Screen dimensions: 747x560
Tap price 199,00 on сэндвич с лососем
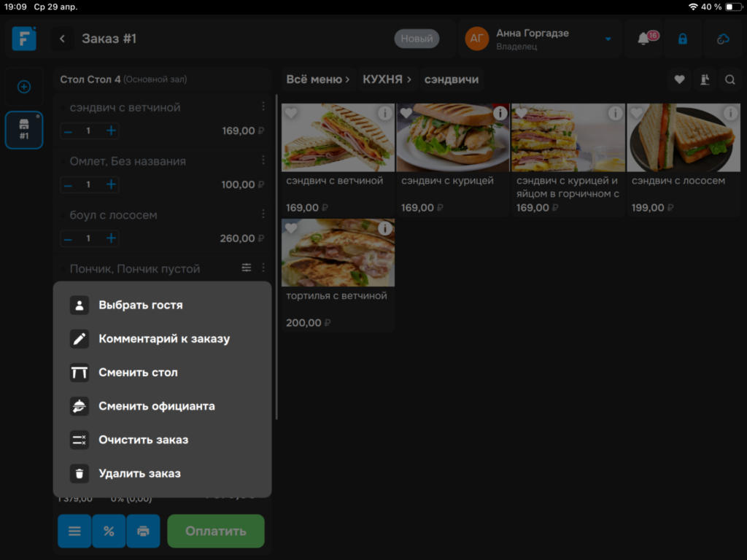pyautogui.click(x=652, y=208)
